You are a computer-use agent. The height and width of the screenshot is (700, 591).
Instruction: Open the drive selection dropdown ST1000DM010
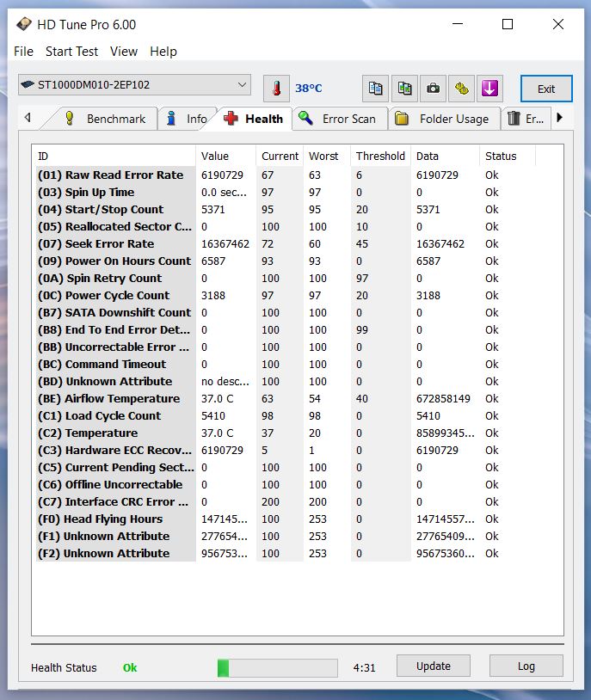click(x=134, y=85)
